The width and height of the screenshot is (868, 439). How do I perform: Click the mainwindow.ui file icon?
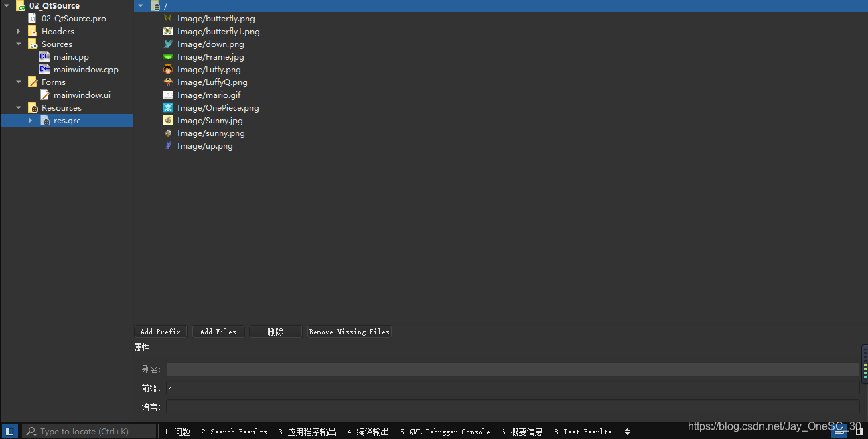click(x=45, y=95)
